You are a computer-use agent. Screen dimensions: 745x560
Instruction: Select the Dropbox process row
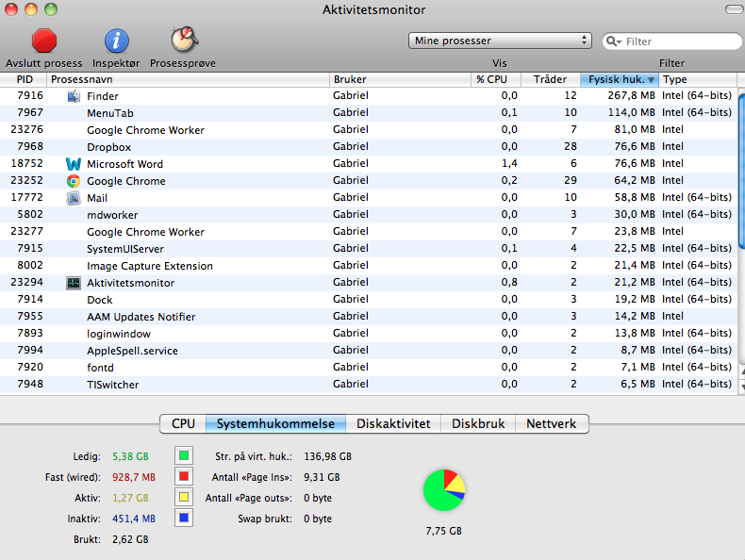click(368, 147)
